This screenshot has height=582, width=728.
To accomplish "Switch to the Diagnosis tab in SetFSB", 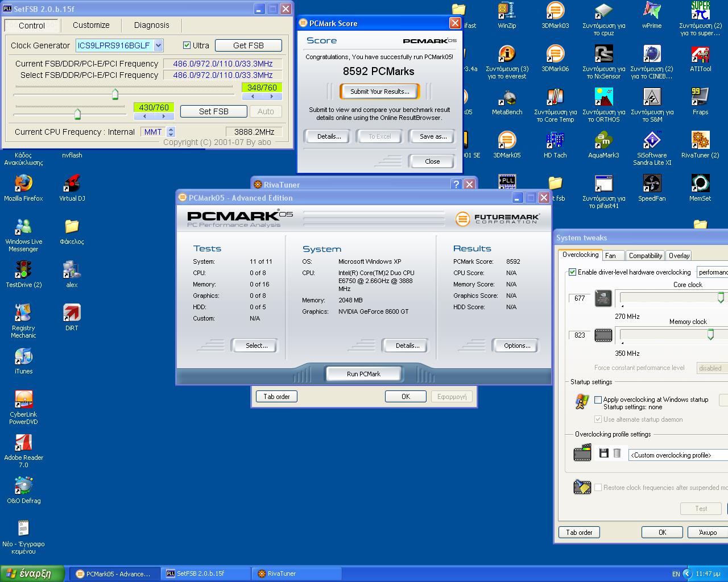I will [152, 25].
